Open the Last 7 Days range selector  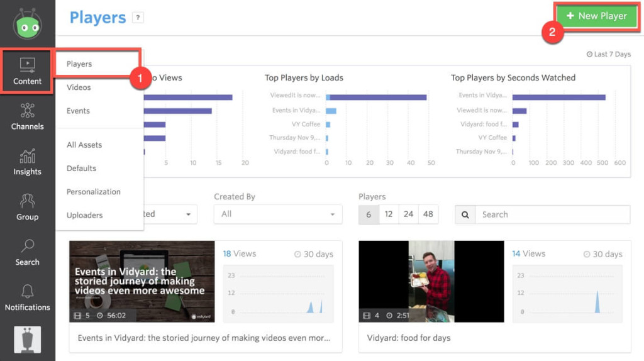point(608,54)
